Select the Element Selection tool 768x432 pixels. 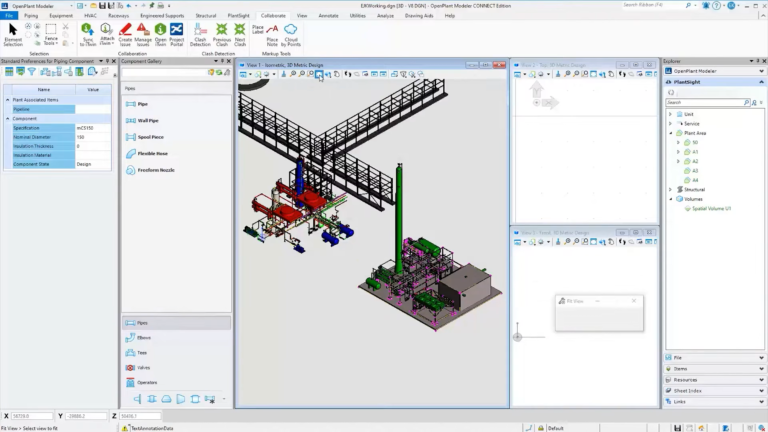13,34
